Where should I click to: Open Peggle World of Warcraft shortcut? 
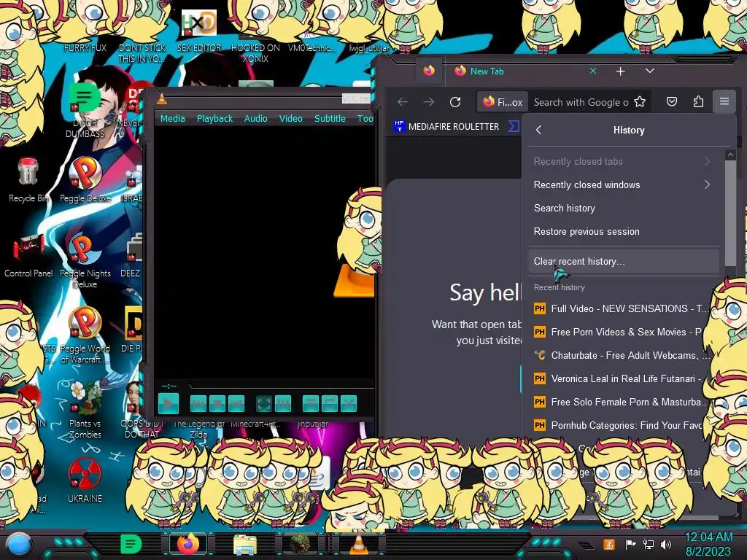[x=85, y=335]
